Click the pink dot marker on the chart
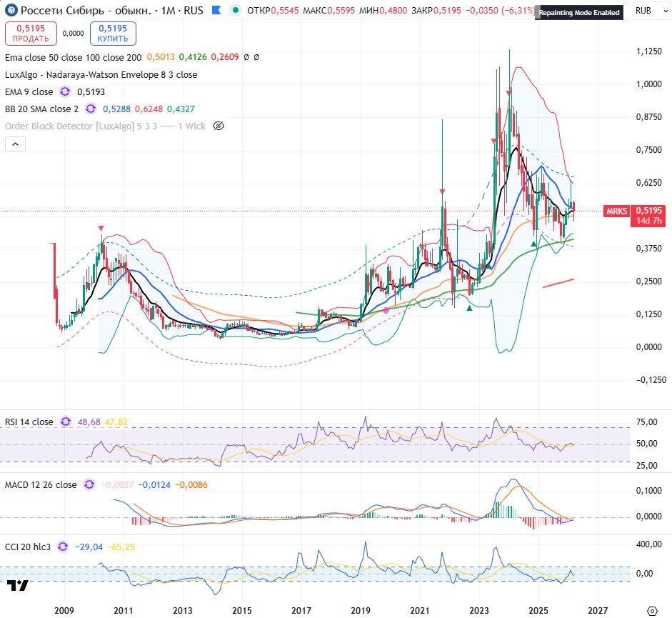The width and height of the screenshot is (672, 618). pyautogui.click(x=386, y=310)
